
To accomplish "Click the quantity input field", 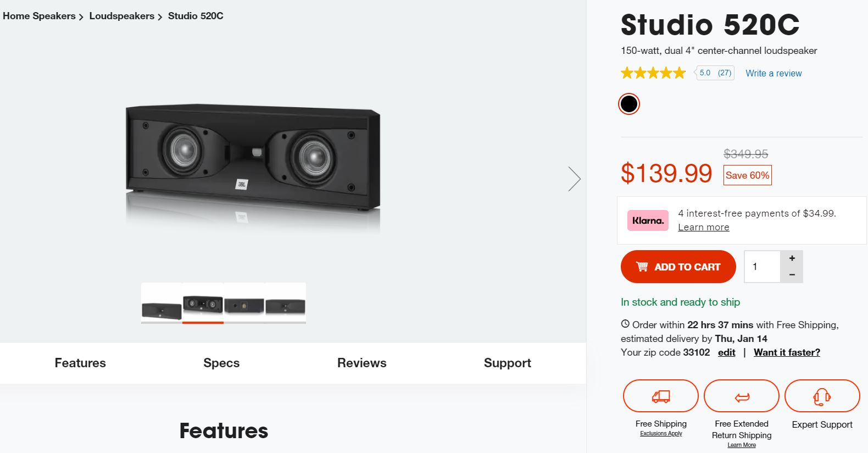I will tap(762, 267).
